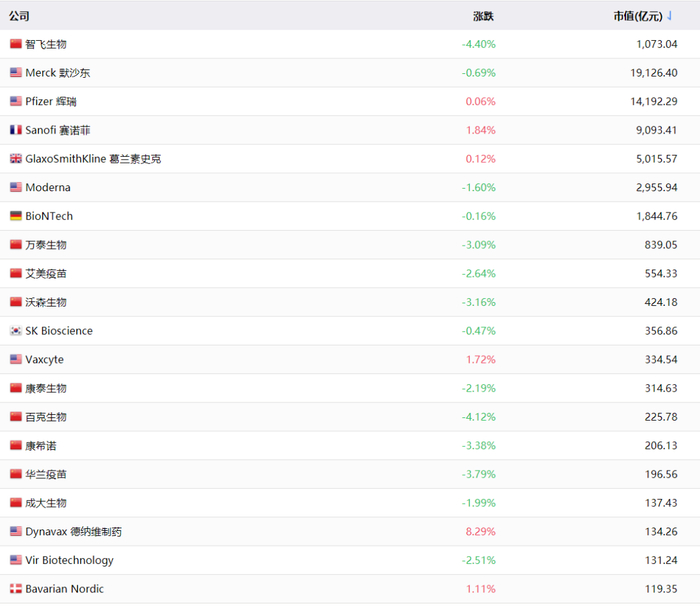Click the US flag beside Merck 默沙东

16,72
